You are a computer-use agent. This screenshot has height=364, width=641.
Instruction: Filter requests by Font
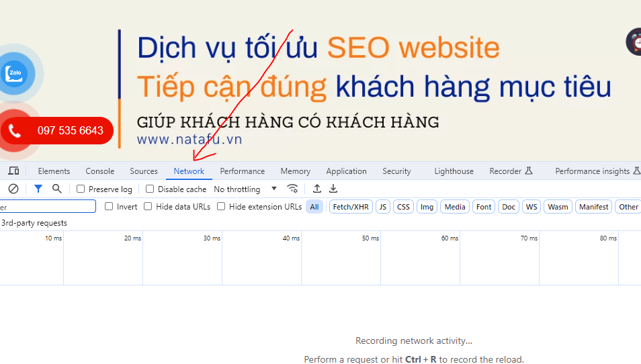pyautogui.click(x=484, y=207)
